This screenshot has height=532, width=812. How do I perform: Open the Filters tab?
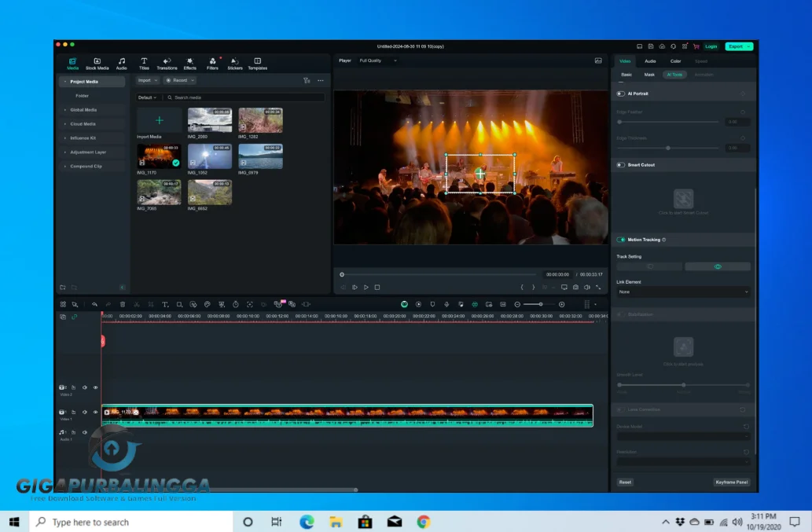tap(212, 64)
